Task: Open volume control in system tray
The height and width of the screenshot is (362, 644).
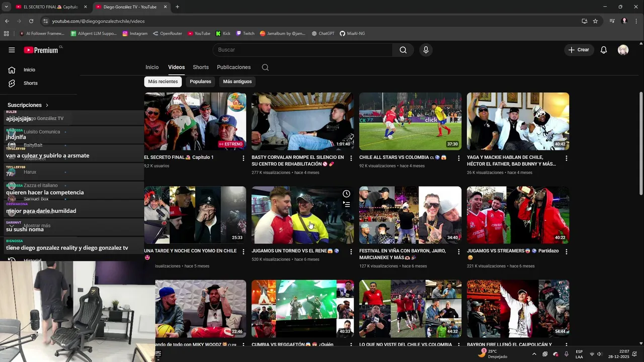Action: coord(599,354)
